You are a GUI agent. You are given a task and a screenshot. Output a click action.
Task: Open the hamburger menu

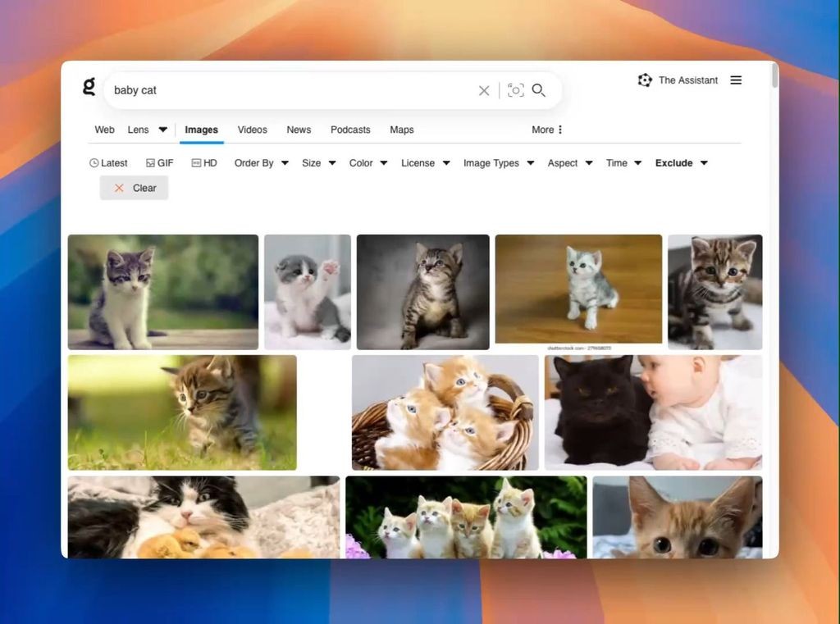736,80
